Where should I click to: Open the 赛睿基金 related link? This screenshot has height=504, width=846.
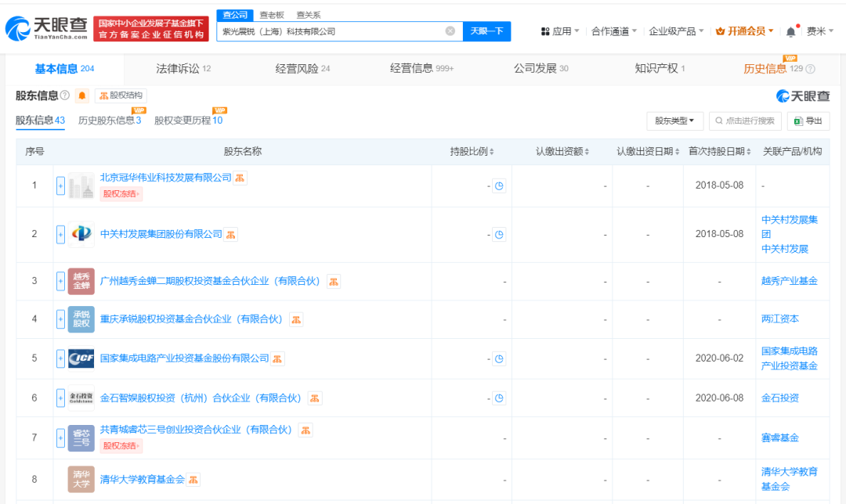pyautogui.click(x=779, y=437)
